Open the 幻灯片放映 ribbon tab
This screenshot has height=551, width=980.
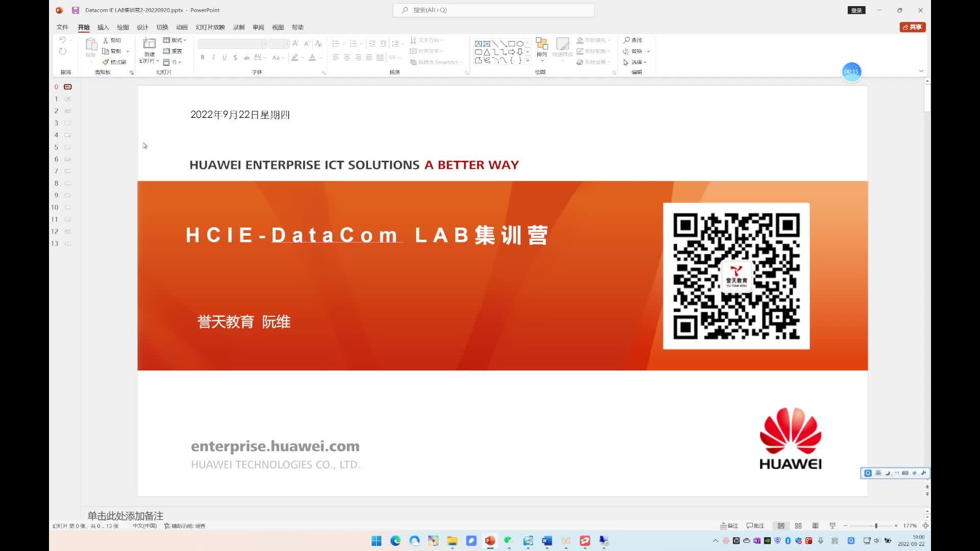(x=210, y=27)
